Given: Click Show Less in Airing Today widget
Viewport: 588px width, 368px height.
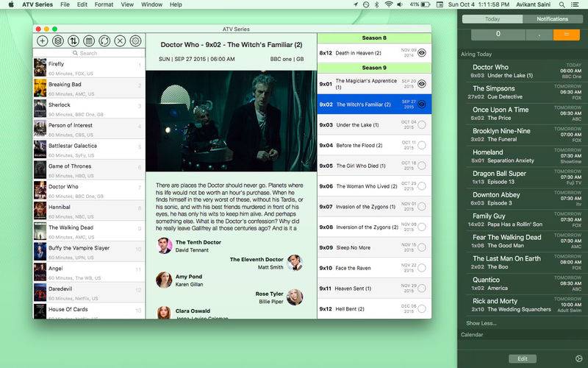Looking at the screenshot, I should pos(481,323).
